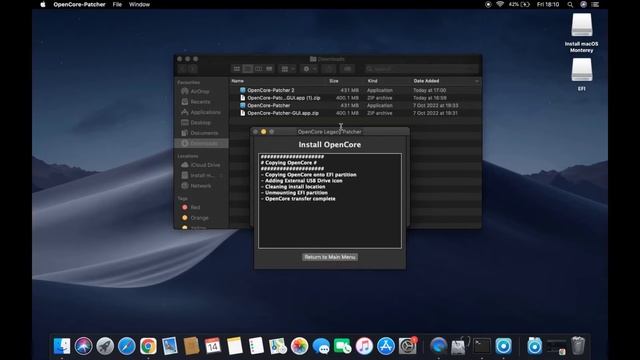
Task: Select OpenCore-Patcher-GUI.app.zip file in Finder
Action: pos(355,113)
